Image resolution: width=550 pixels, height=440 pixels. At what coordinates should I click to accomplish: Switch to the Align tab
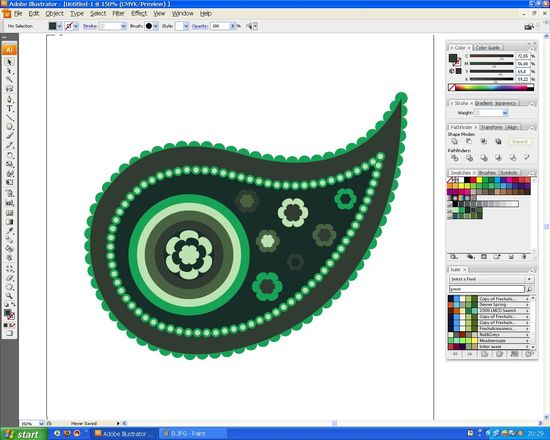point(512,127)
